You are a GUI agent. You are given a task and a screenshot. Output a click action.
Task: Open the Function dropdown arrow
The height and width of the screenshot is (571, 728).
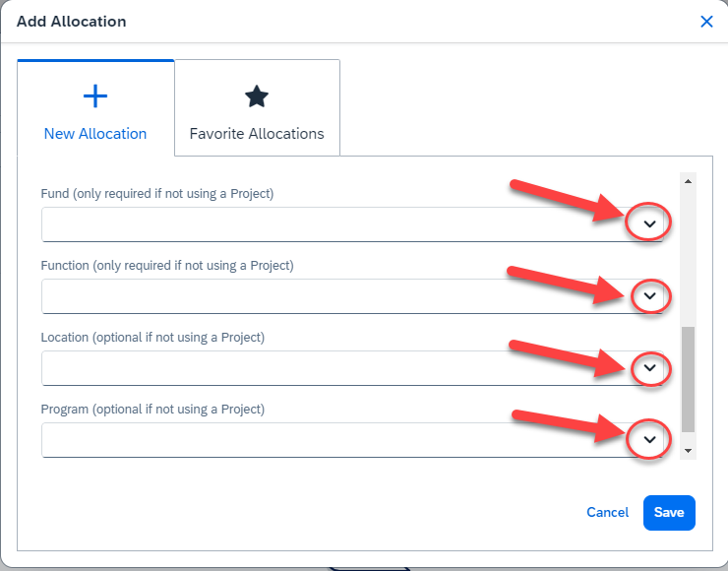point(648,295)
